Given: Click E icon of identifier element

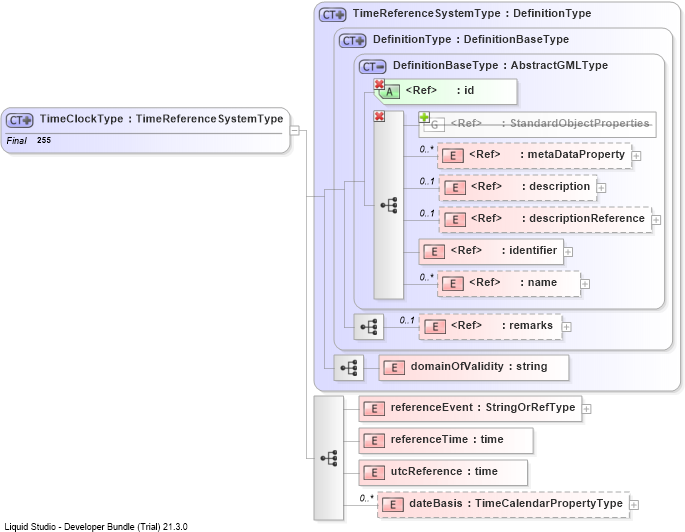Looking at the screenshot, I should (434, 252).
